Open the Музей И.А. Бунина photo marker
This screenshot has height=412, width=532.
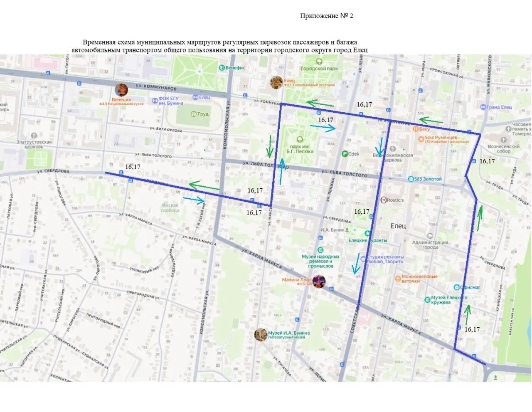(x=261, y=335)
